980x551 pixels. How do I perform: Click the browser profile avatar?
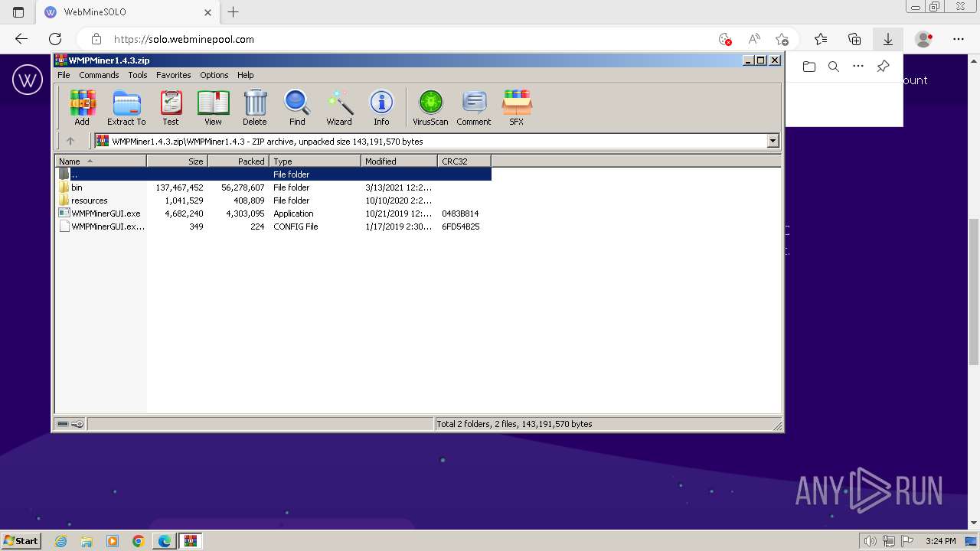point(924,39)
